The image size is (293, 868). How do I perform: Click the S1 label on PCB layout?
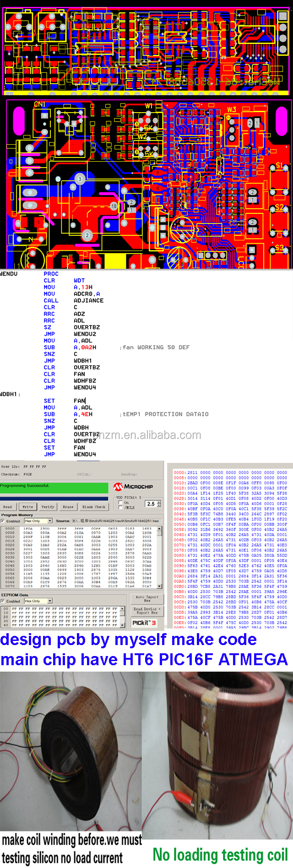pyautogui.click(x=279, y=165)
